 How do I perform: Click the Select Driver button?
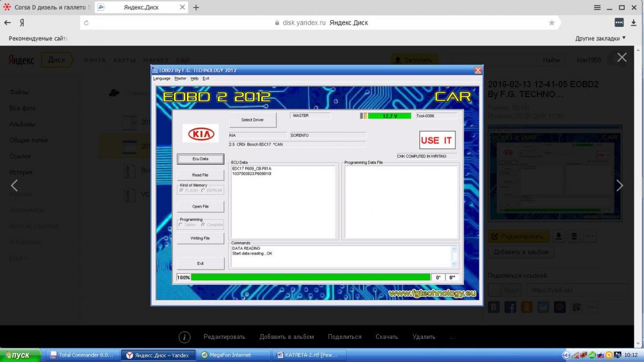253,120
